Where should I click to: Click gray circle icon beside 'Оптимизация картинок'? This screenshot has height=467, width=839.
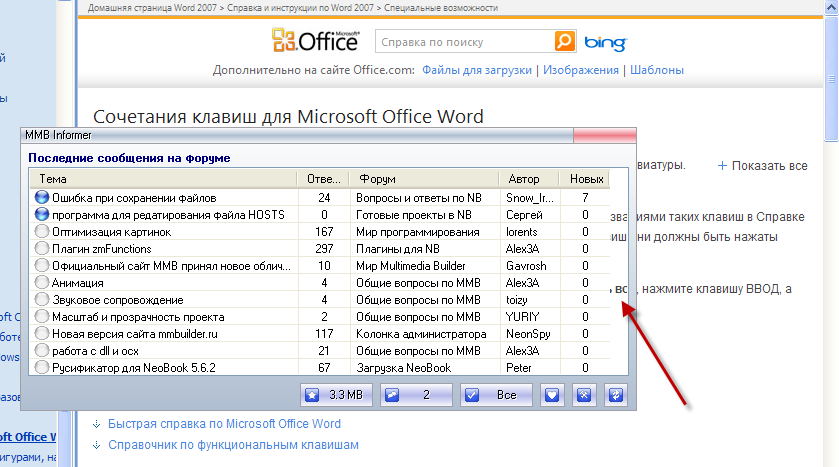point(42,232)
